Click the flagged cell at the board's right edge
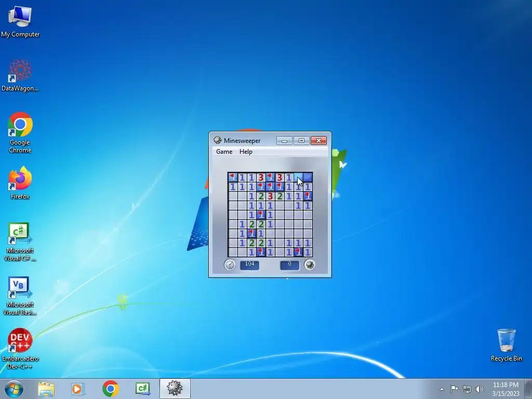The image size is (532, 399). (308, 196)
